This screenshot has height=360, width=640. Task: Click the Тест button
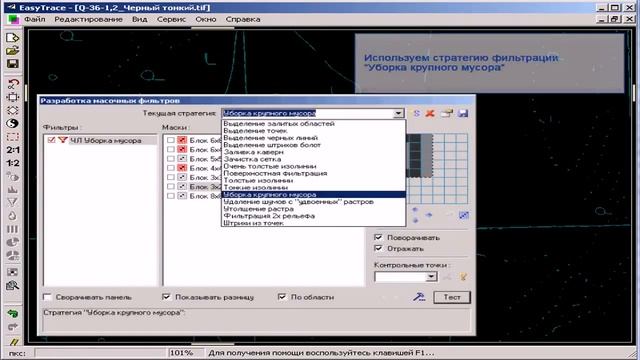pos(452,297)
